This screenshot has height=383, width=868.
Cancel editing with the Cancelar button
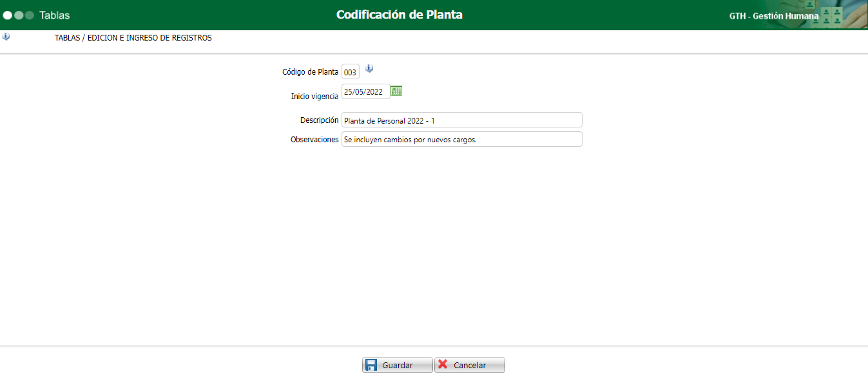click(x=470, y=365)
